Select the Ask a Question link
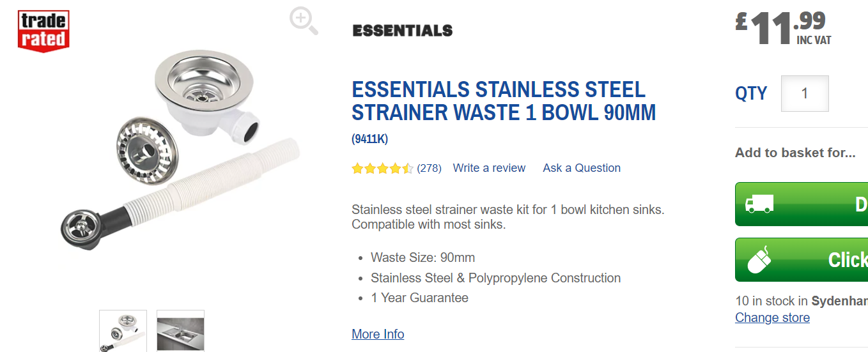This screenshot has height=352, width=868. click(582, 168)
